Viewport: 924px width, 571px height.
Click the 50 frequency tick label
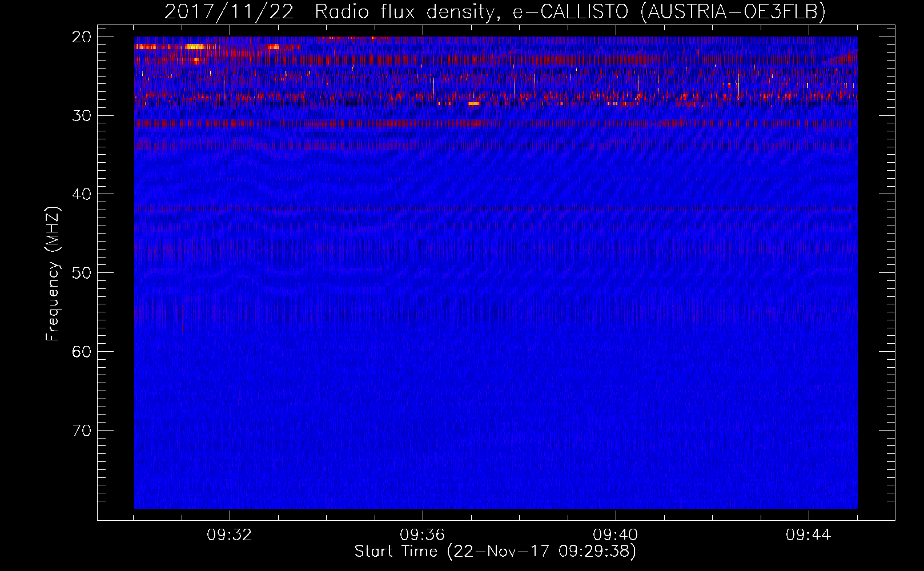click(x=82, y=272)
